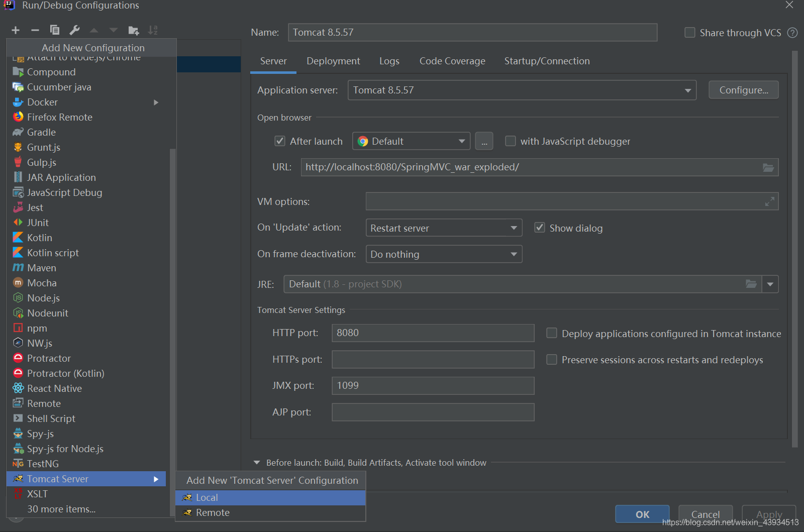Choose Remote Tomcat Server in the submenu
The height and width of the screenshot is (532, 804).
[270, 512]
